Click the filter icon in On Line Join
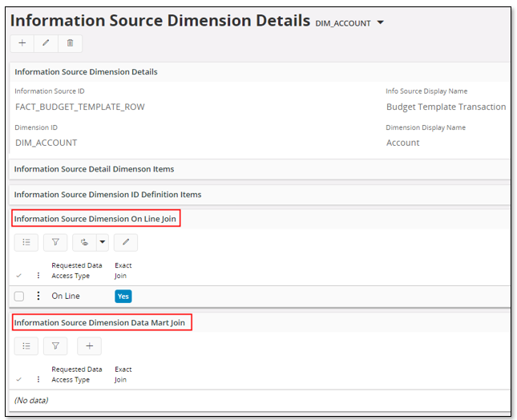Viewport: 517px width, 420px height. 55,241
